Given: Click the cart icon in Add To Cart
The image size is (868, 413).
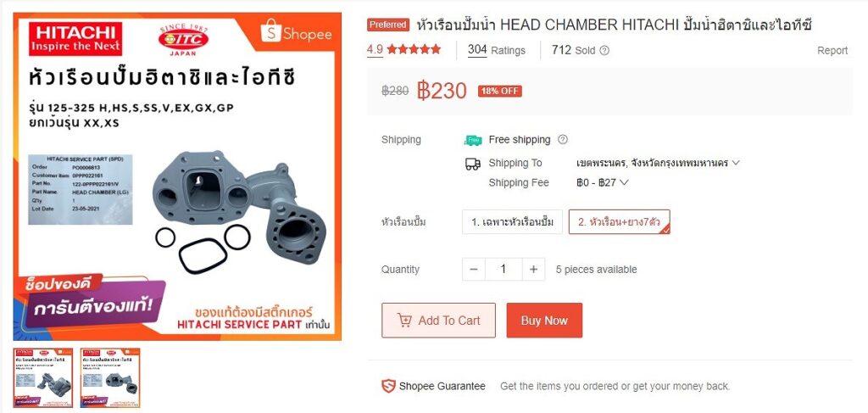Looking at the screenshot, I should coord(404,320).
